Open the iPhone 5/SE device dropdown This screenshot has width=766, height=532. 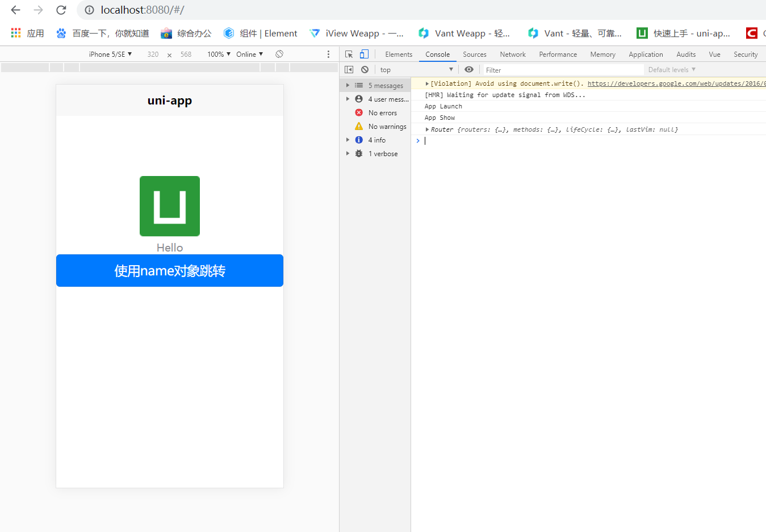[110, 55]
